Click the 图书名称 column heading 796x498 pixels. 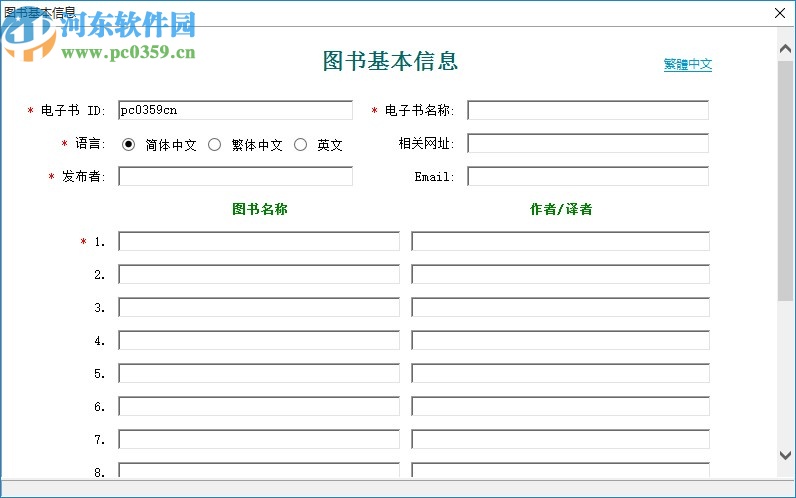pos(260,209)
